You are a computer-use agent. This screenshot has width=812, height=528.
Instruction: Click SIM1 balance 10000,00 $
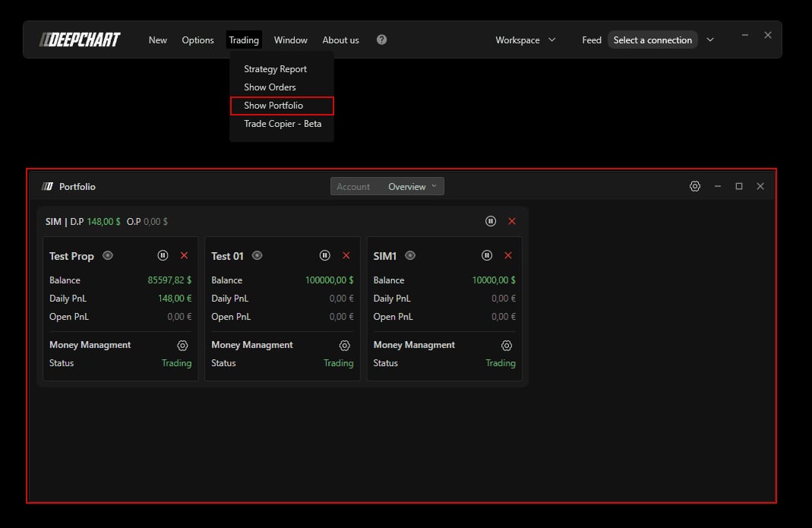[494, 280]
